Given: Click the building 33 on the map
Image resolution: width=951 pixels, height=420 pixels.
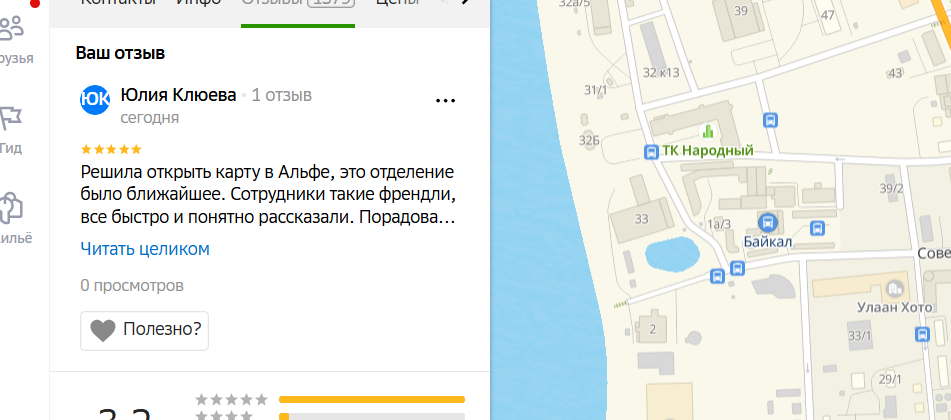Looking at the screenshot, I should (x=642, y=219).
